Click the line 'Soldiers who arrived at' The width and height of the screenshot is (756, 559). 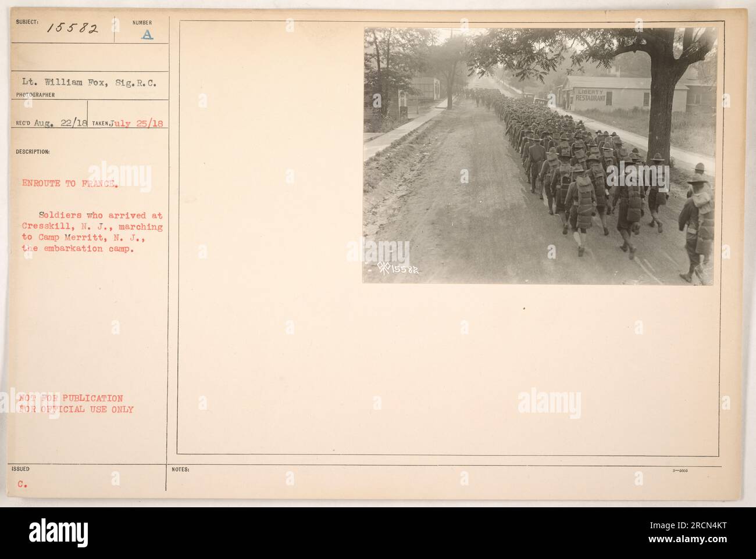[x=100, y=215]
